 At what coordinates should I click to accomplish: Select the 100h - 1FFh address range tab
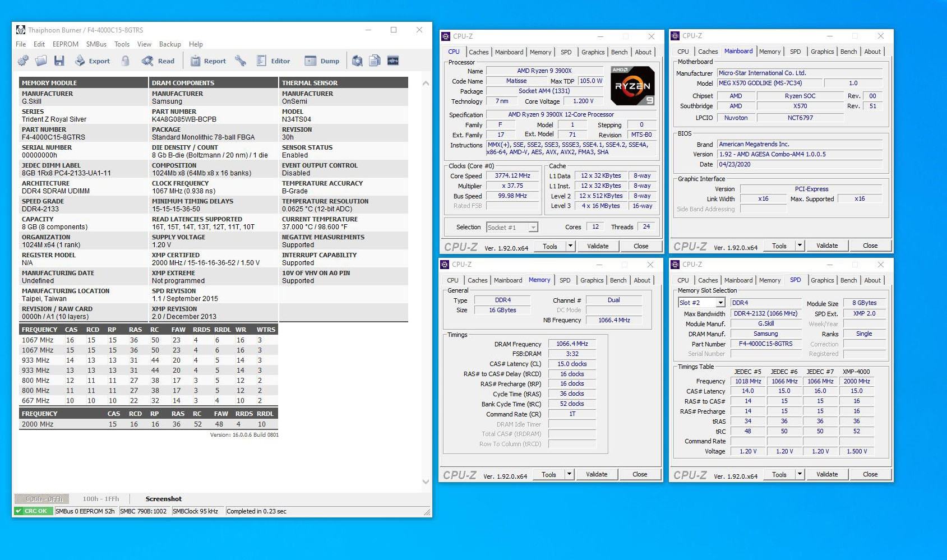click(x=101, y=499)
